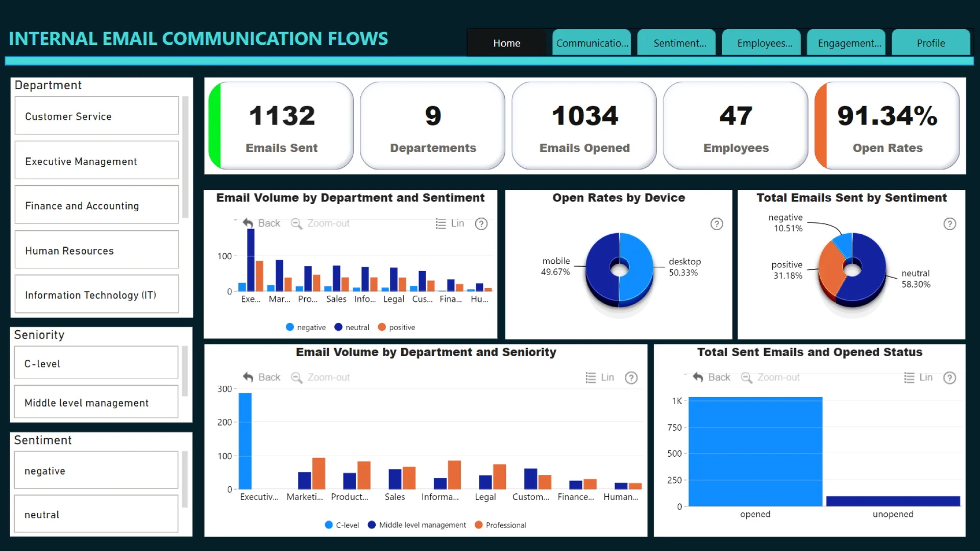Filter by Customer Service department
Viewport: 980px width, 551px height.
(97, 116)
